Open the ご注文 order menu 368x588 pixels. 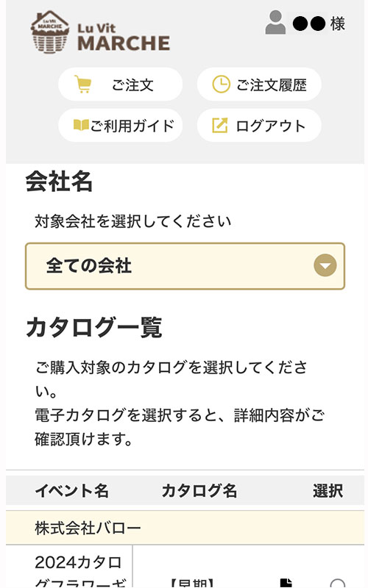tap(120, 84)
